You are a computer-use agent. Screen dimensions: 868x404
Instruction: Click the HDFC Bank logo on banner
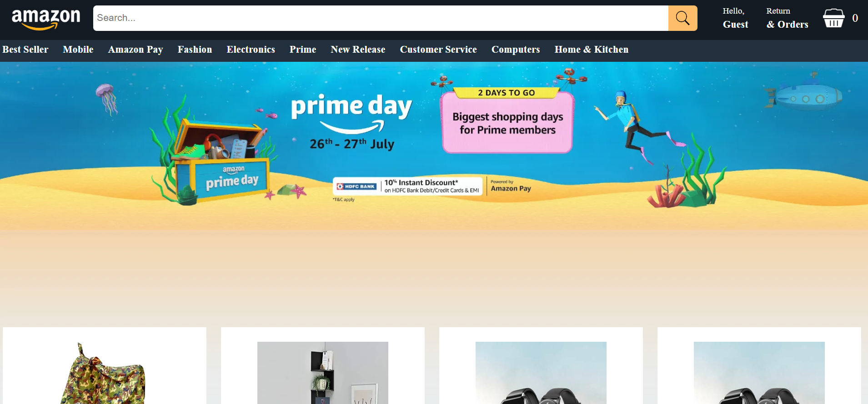(356, 186)
